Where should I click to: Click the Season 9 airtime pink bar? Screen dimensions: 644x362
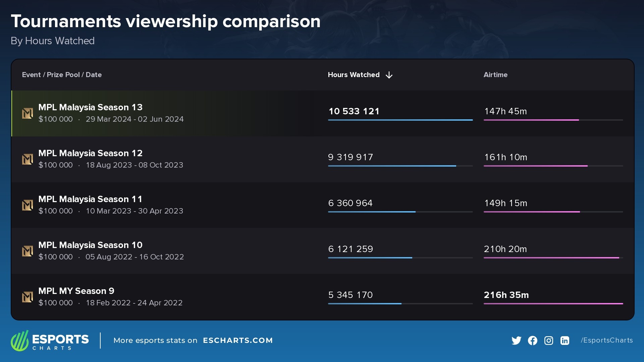(553, 304)
